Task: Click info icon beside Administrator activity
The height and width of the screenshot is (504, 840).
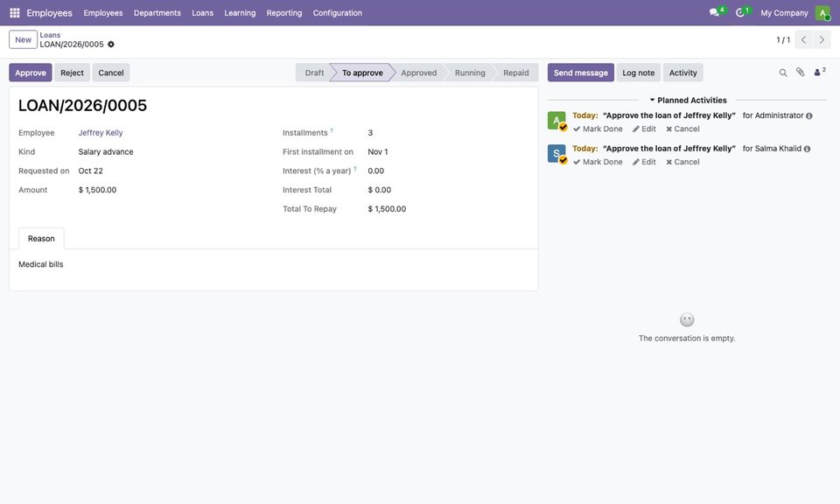Action: point(808,115)
